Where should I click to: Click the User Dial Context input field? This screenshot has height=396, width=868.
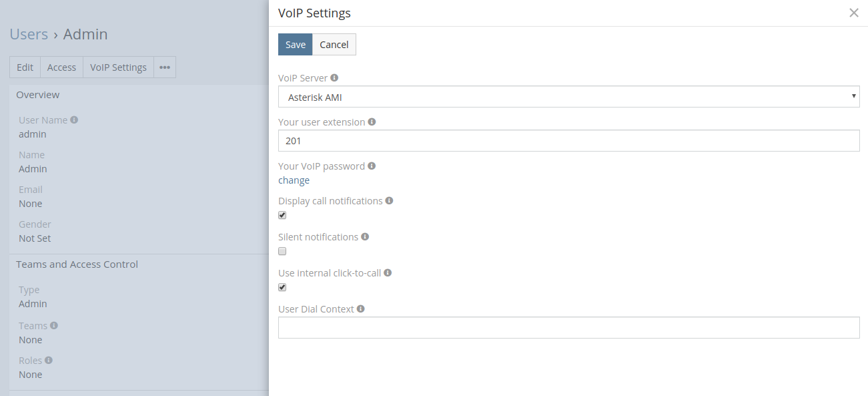coord(568,327)
